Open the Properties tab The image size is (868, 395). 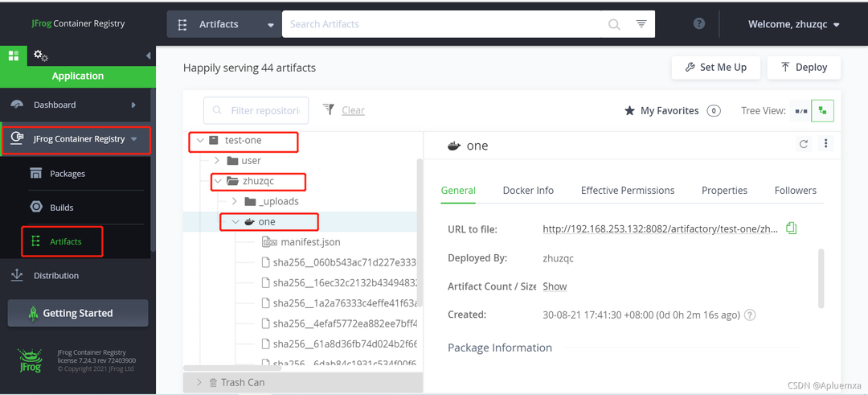724,191
